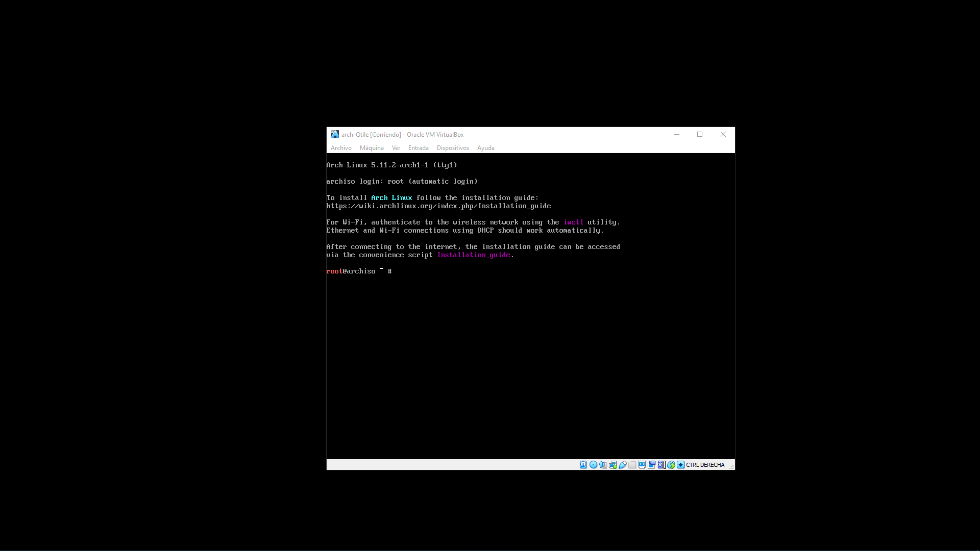980x551 pixels.
Task: Open the Archivo menu
Action: (x=341, y=148)
